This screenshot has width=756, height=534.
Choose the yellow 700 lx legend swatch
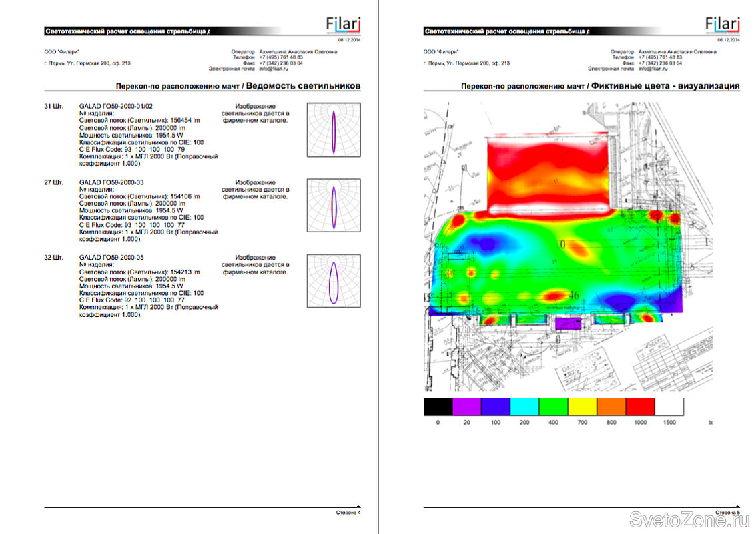[x=582, y=407]
